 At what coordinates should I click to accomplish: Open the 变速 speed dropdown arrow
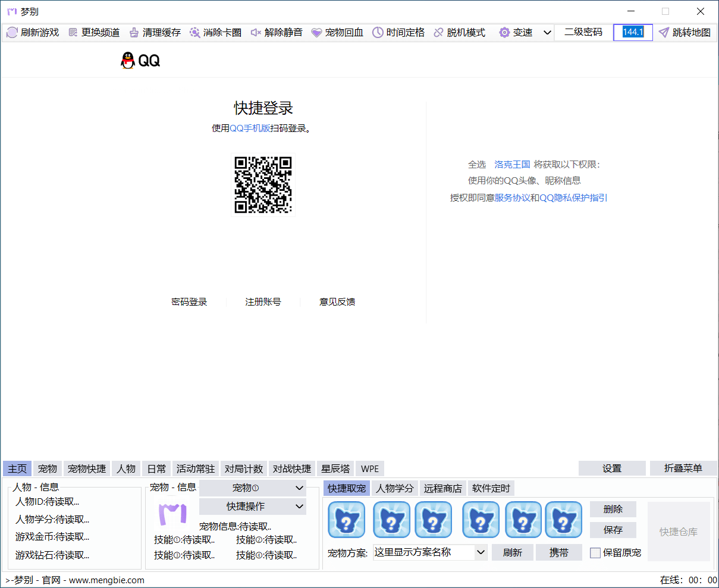(547, 32)
